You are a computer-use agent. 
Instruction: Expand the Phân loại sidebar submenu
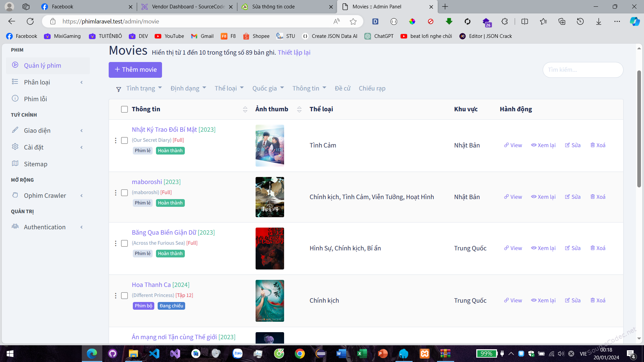coord(82,82)
